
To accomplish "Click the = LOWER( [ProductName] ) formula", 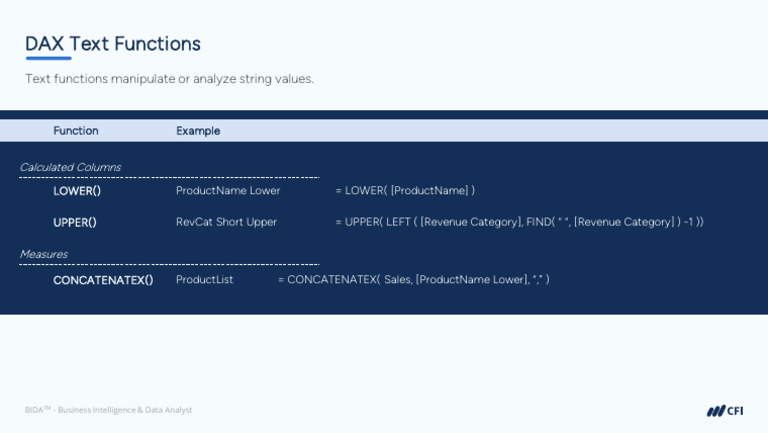I will 405,190.
